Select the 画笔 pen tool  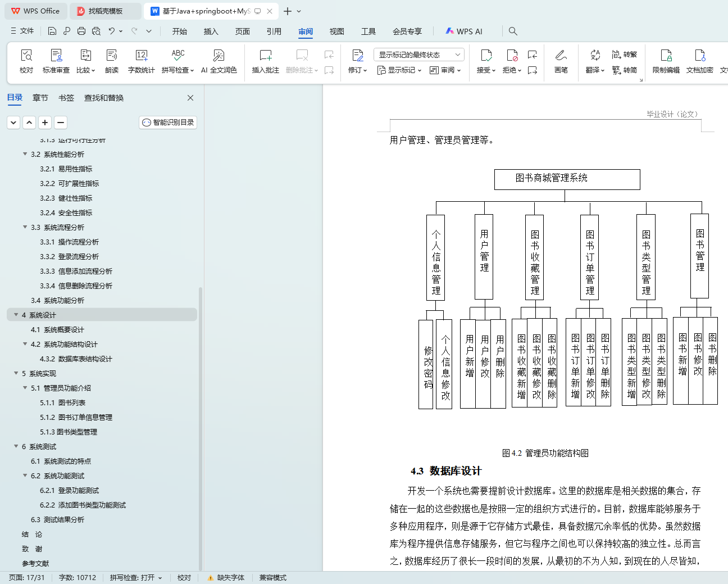561,61
